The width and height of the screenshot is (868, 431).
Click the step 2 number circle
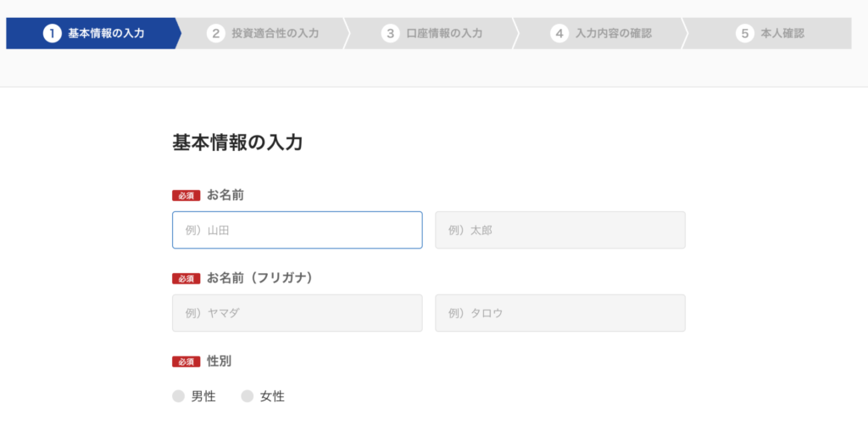pyautogui.click(x=216, y=34)
